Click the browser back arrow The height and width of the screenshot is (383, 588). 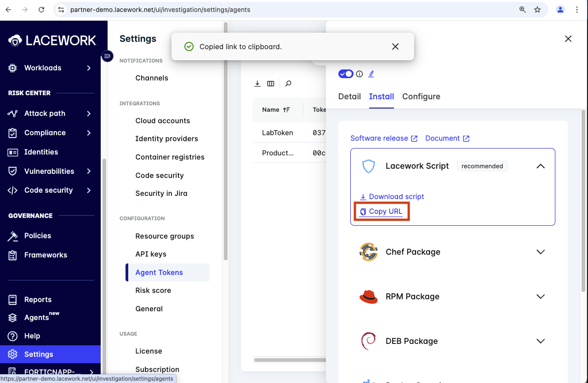tap(8, 9)
